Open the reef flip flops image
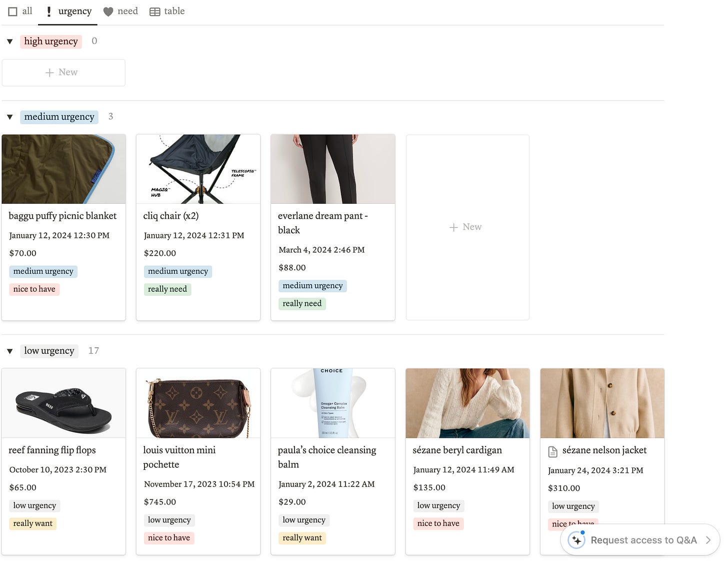This screenshot has width=728, height=562. click(63, 403)
